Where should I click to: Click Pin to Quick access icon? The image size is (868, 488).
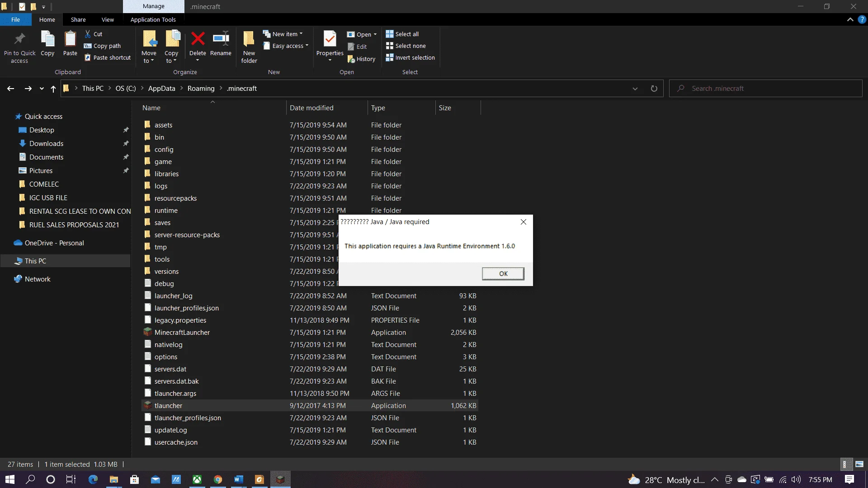click(19, 39)
